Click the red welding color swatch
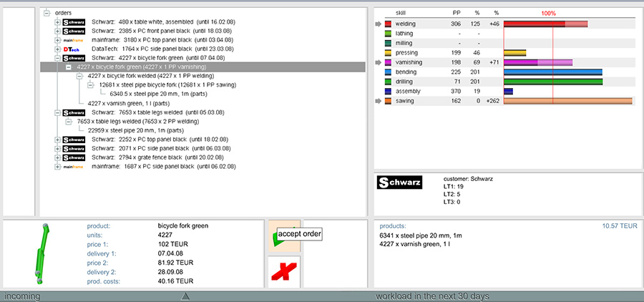The width and height of the screenshot is (644, 302). click(388, 24)
